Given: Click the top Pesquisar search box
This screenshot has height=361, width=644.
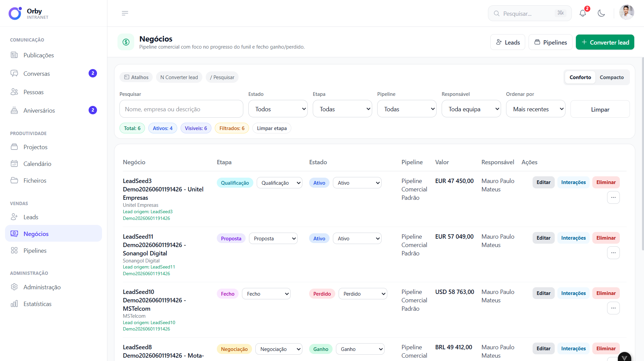Looking at the screenshot, I should coord(530,13).
